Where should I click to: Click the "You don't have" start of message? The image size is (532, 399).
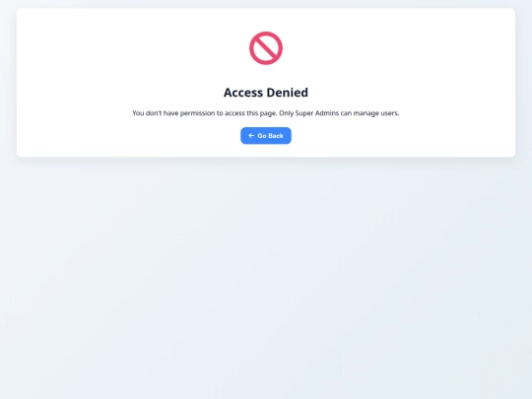(155, 113)
